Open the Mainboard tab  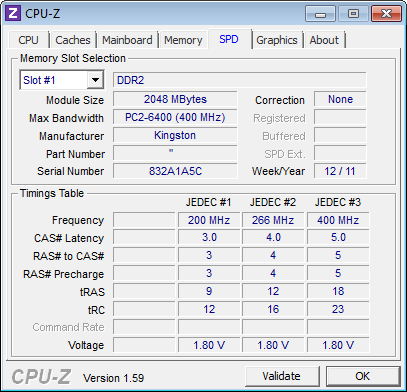coord(127,40)
